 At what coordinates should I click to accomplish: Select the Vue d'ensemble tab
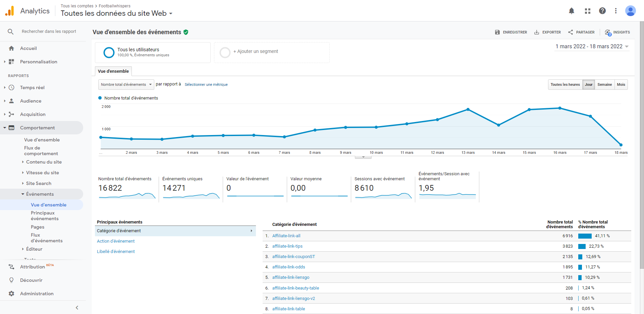pyautogui.click(x=113, y=71)
